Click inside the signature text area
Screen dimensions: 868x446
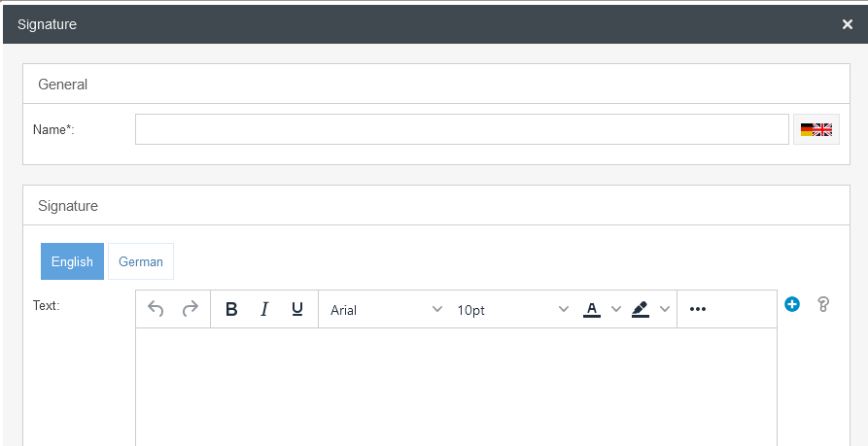(x=456, y=387)
